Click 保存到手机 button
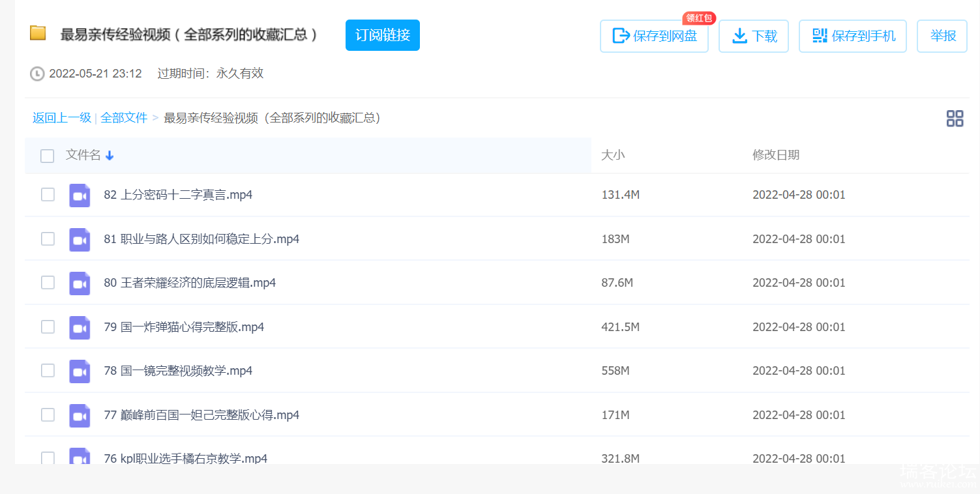 tap(853, 36)
